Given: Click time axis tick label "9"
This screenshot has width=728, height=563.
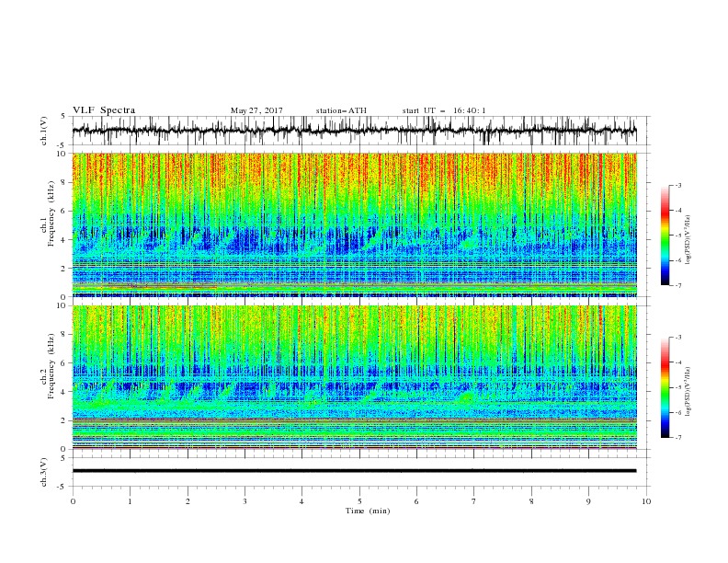Looking at the screenshot, I should [588, 501].
